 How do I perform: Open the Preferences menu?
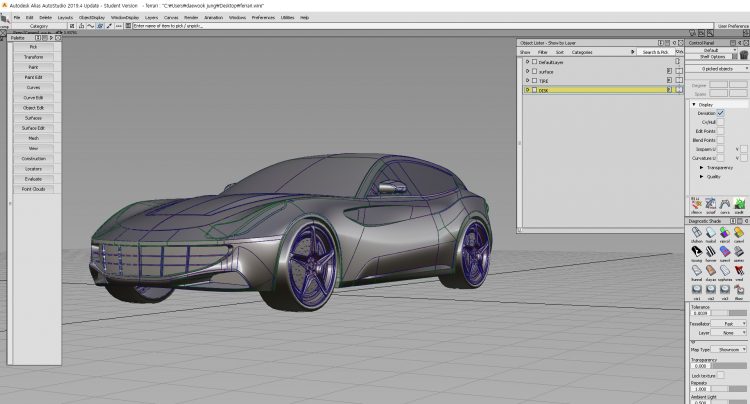tap(263, 17)
